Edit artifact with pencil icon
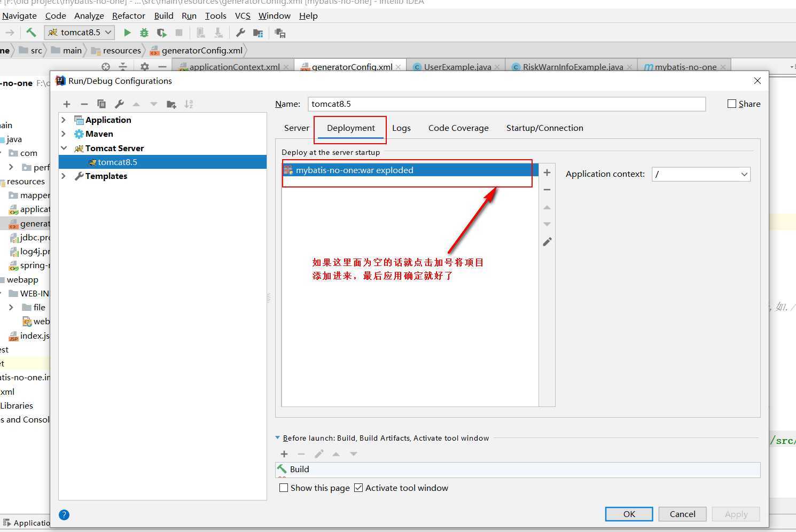 click(x=547, y=242)
